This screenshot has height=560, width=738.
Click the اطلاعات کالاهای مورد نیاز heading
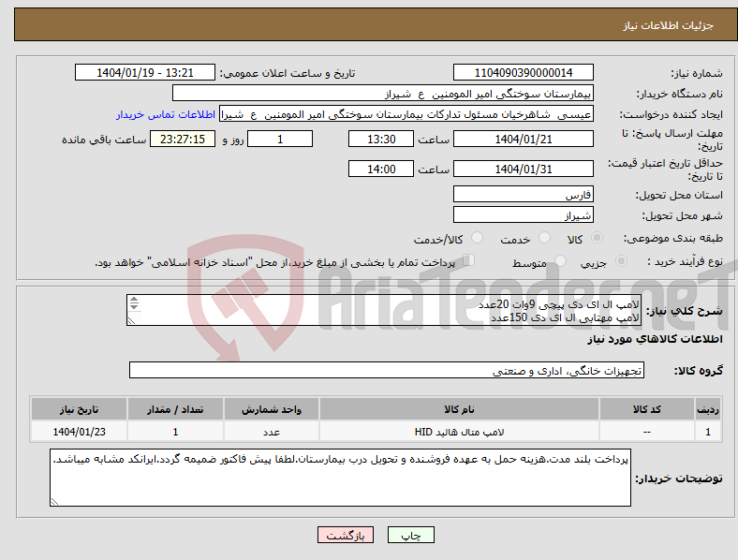655,339
